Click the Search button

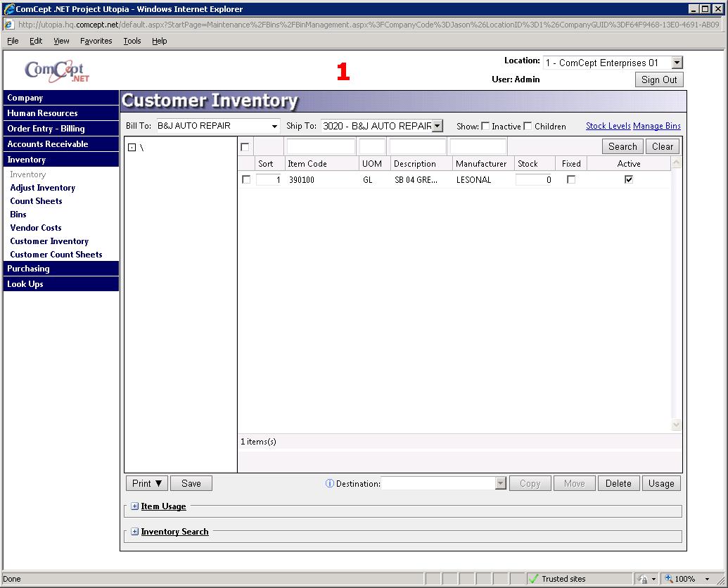(622, 146)
